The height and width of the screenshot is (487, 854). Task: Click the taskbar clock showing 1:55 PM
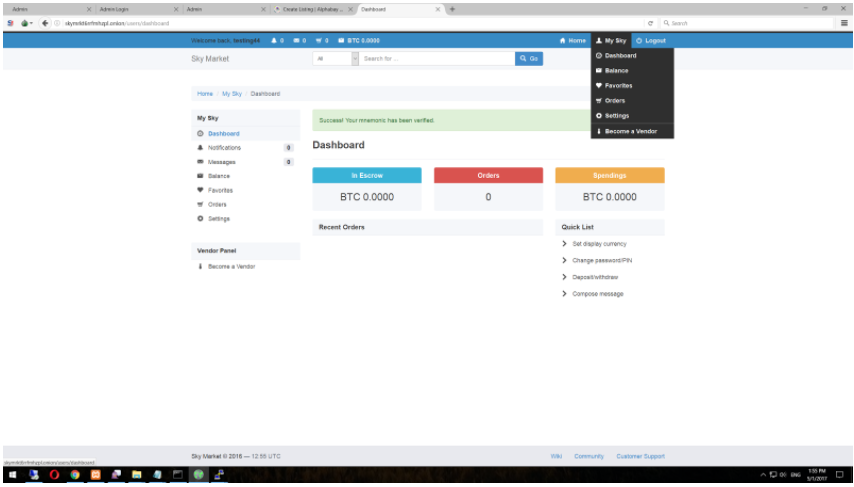tap(817, 474)
